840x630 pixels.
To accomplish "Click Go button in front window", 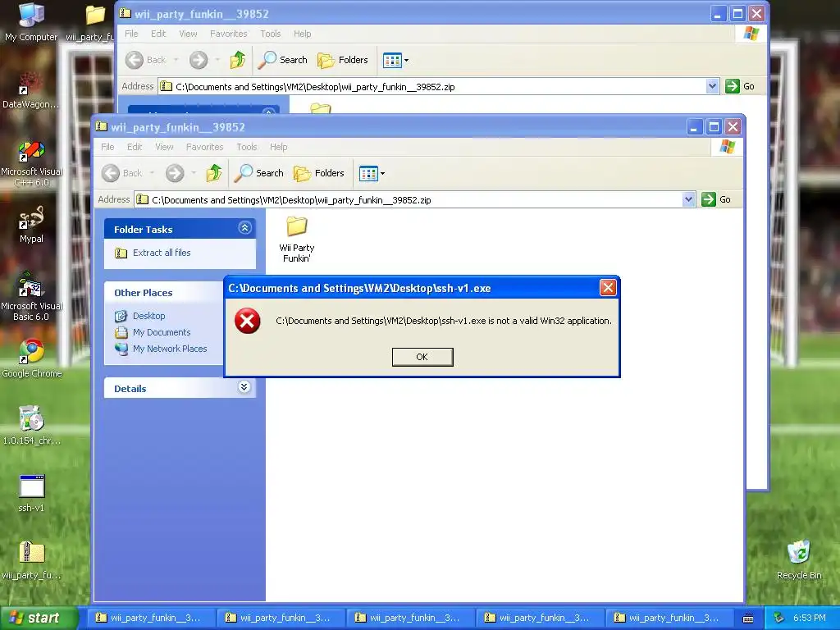I will [x=717, y=199].
